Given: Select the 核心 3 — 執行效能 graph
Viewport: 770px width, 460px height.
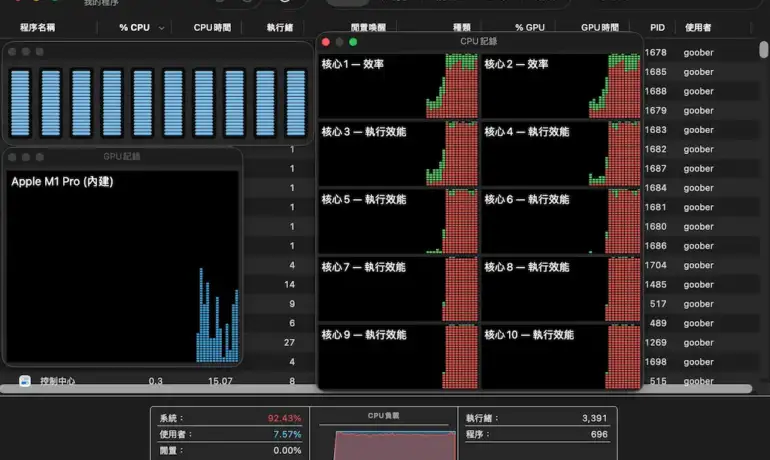Looking at the screenshot, I should 398,154.
